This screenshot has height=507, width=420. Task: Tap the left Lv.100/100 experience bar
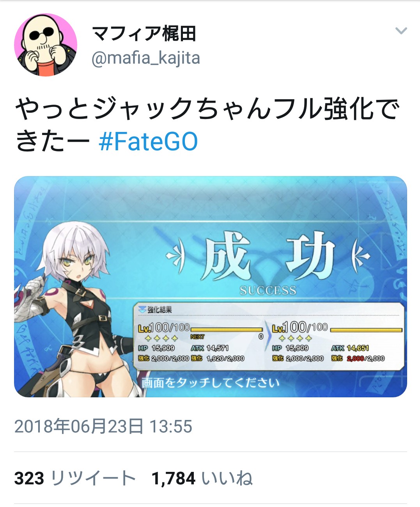point(227,330)
